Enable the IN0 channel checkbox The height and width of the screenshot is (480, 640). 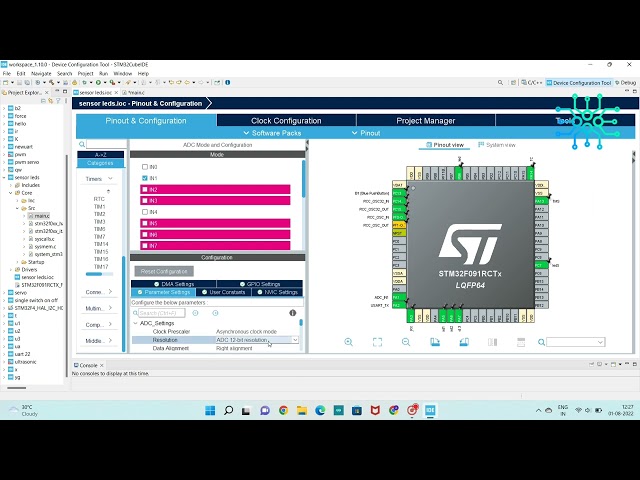144,167
